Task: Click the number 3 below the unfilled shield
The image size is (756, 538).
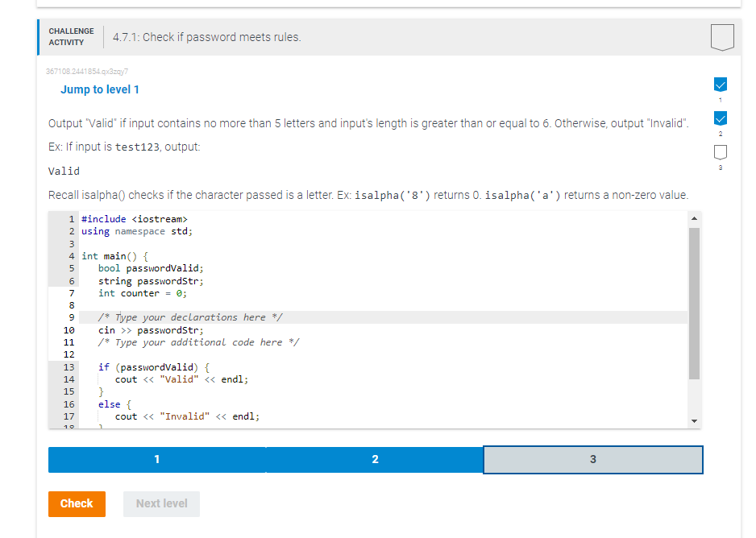Action: pyautogui.click(x=720, y=167)
